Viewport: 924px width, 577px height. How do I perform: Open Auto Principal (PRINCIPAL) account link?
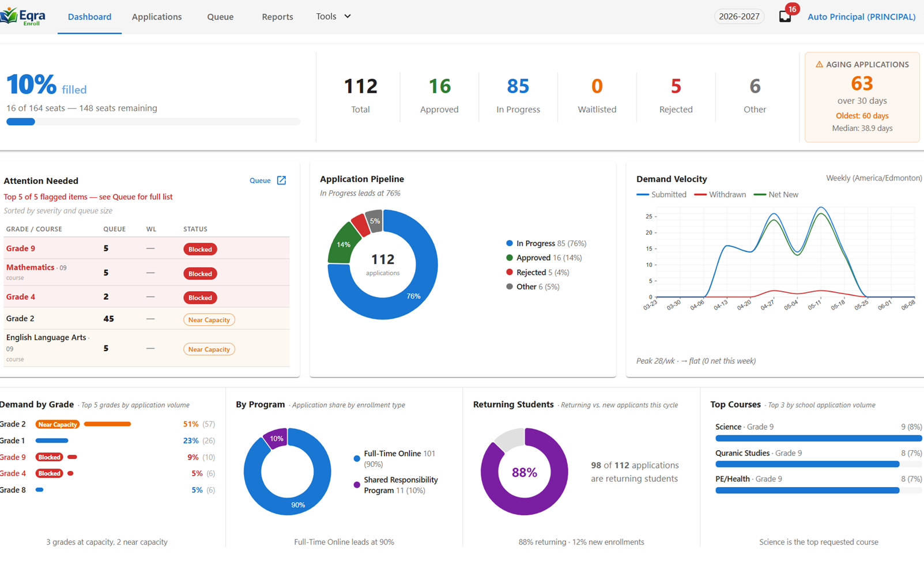(861, 17)
